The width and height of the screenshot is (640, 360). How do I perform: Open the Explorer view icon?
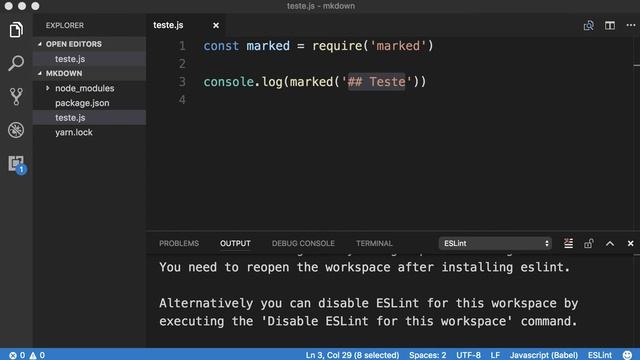point(16,30)
